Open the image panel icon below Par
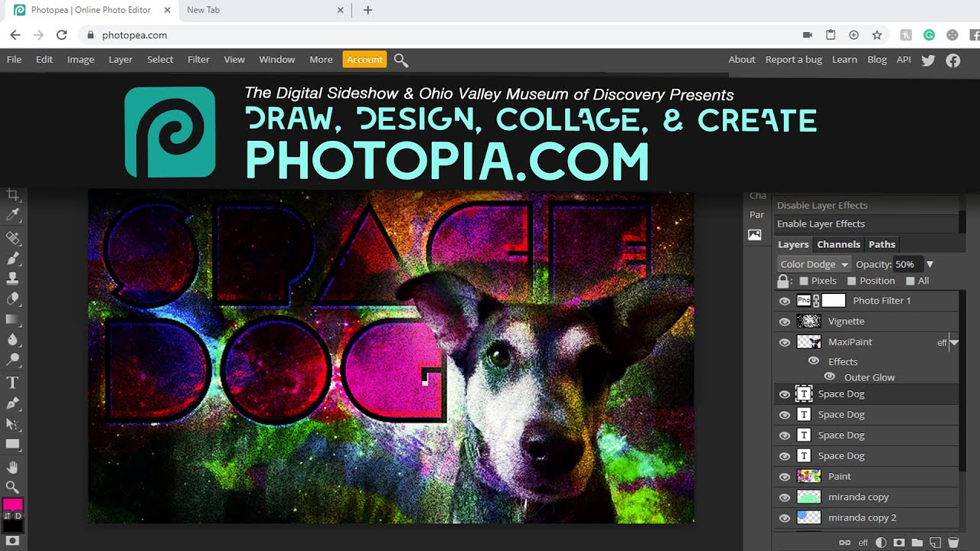Image resolution: width=980 pixels, height=551 pixels. (x=755, y=235)
